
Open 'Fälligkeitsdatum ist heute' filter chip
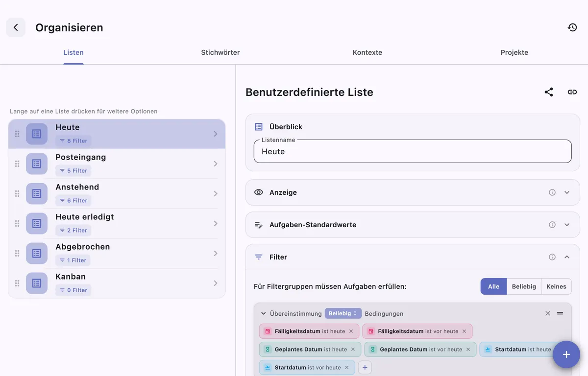point(310,331)
